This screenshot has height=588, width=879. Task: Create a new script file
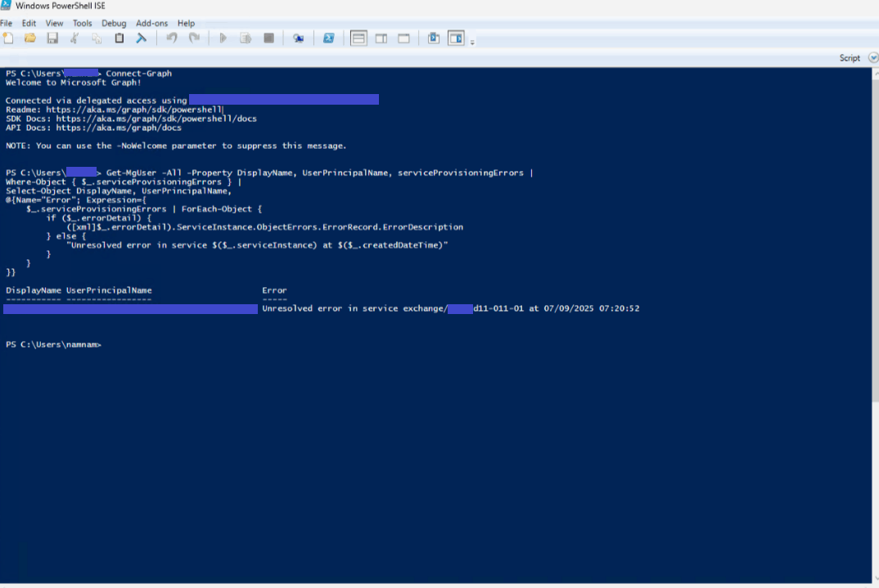(x=9, y=38)
